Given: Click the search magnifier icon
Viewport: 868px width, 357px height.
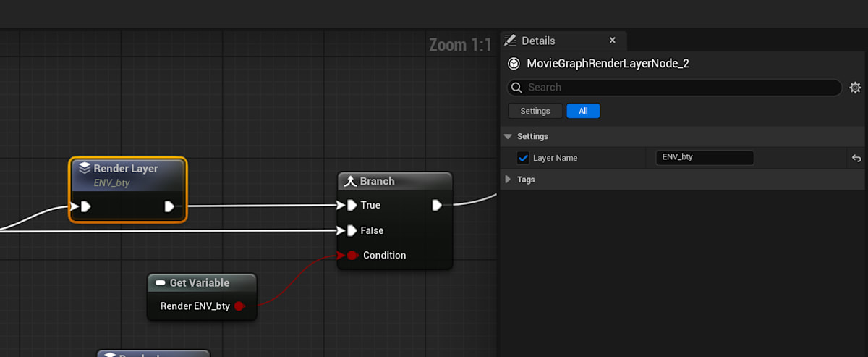Looking at the screenshot, I should (516, 88).
